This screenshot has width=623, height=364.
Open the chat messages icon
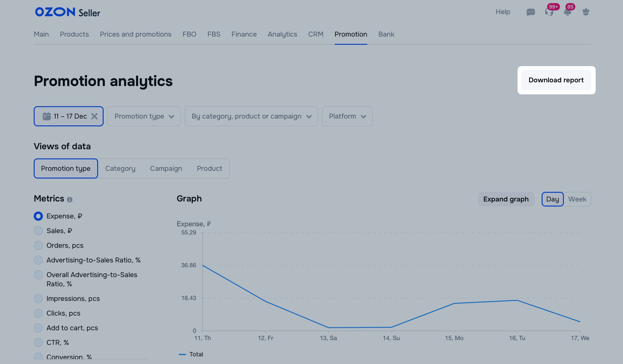pyautogui.click(x=531, y=12)
